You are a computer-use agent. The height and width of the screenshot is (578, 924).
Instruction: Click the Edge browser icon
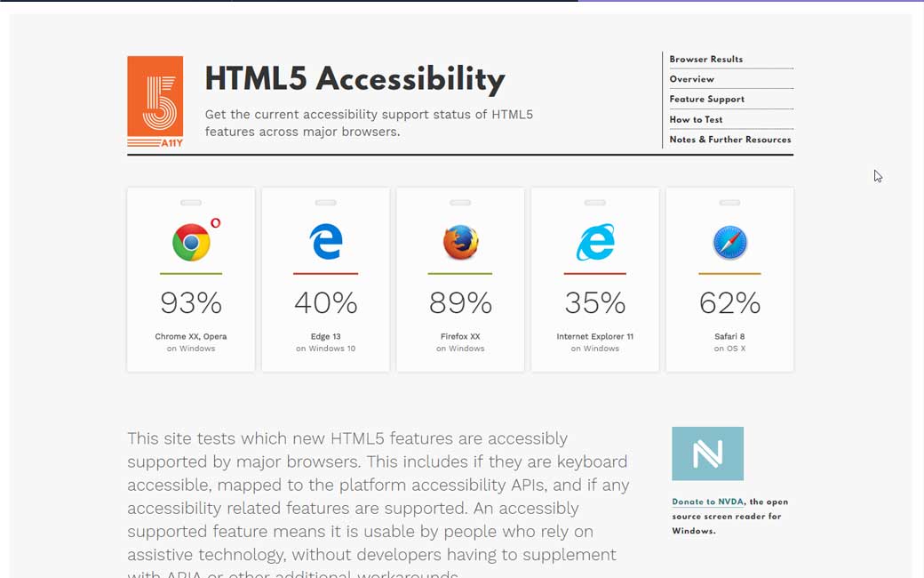click(x=326, y=241)
